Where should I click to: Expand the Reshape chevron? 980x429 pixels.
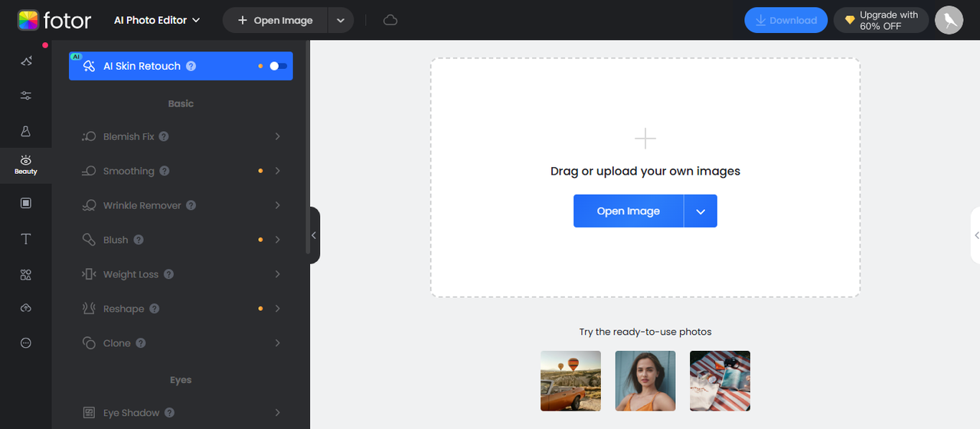pos(277,309)
